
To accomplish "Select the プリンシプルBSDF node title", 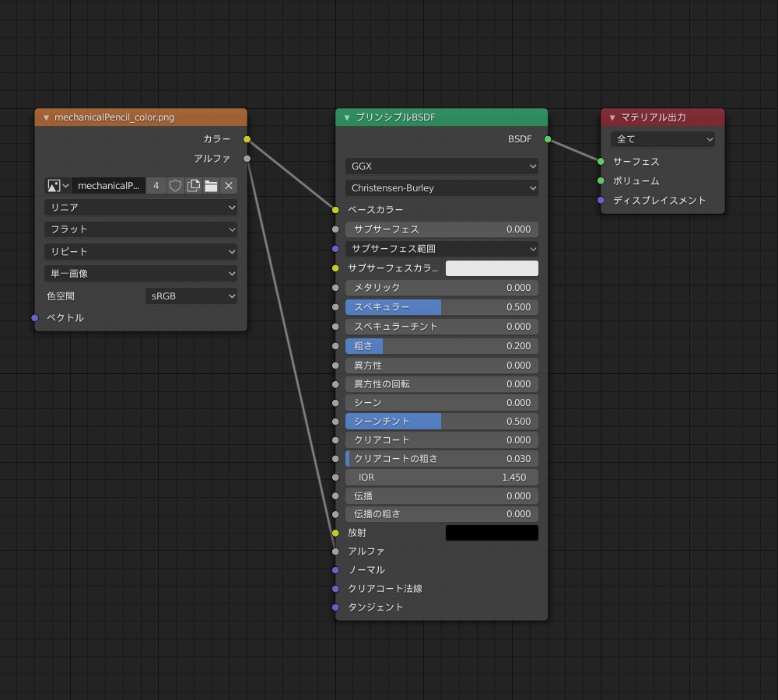I will point(395,117).
